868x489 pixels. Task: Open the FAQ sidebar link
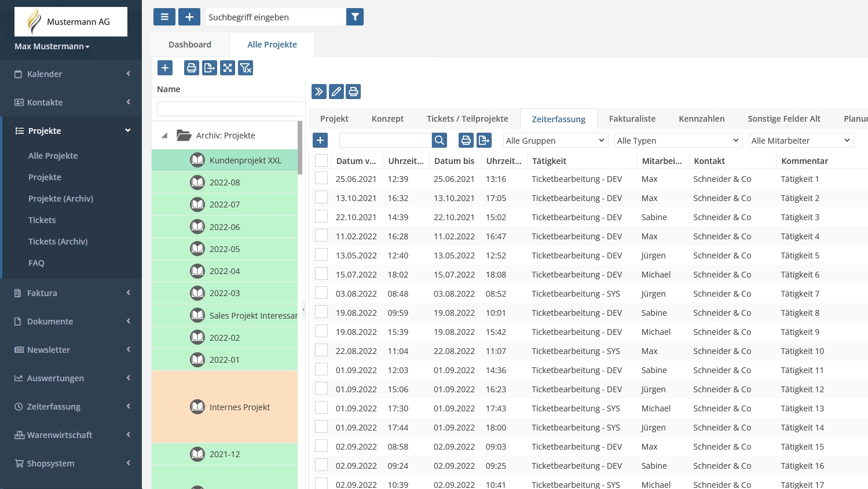pos(36,263)
